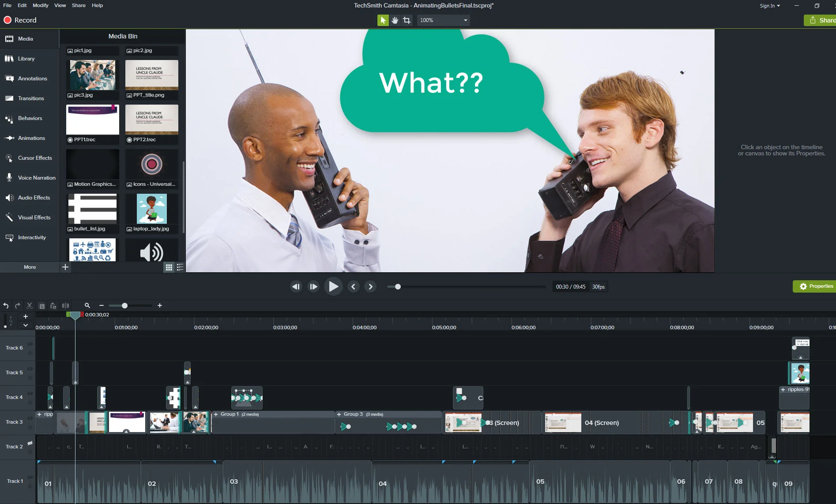
Task: Open Audio Effects panel
Action: (x=29, y=198)
